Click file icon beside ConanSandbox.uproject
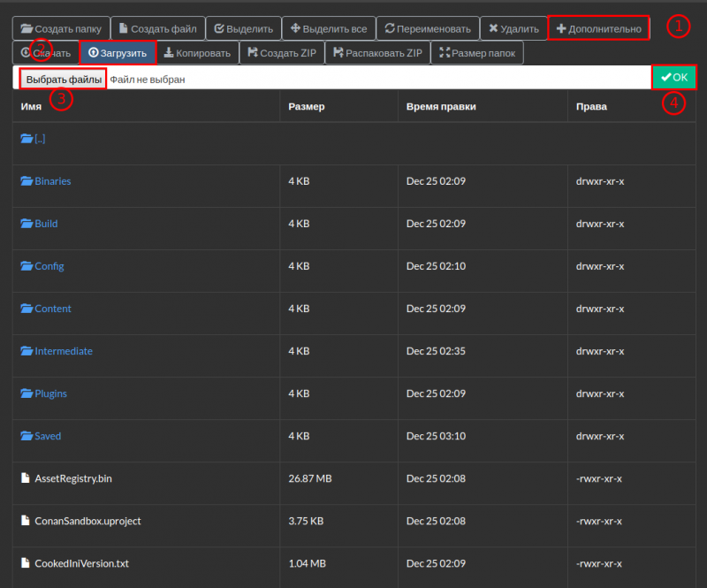This screenshot has width=707, height=588. tap(26, 520)
